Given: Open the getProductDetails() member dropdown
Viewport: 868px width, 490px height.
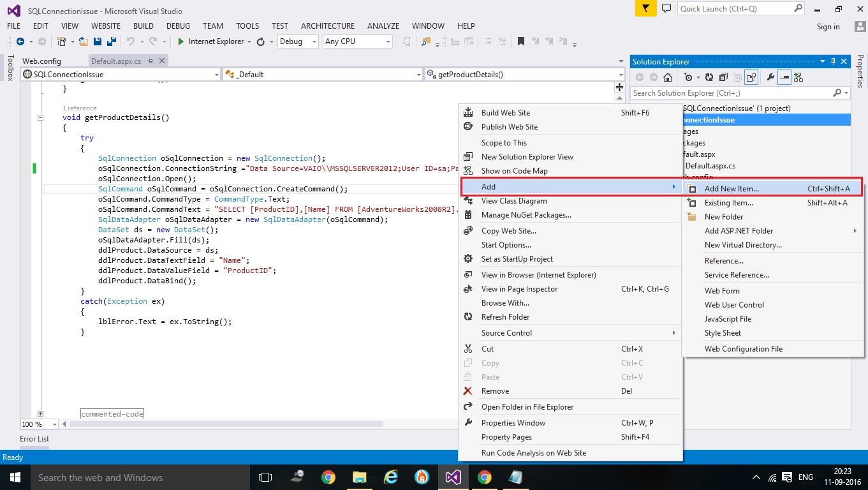Looking at the screenshot, I should 525,75.
